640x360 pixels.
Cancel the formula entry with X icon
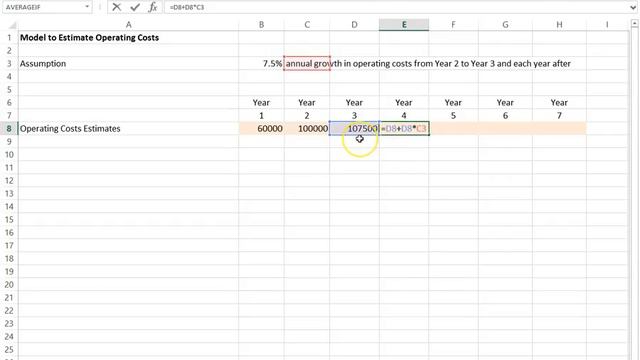pyautogui.click(x=117, y=7)
